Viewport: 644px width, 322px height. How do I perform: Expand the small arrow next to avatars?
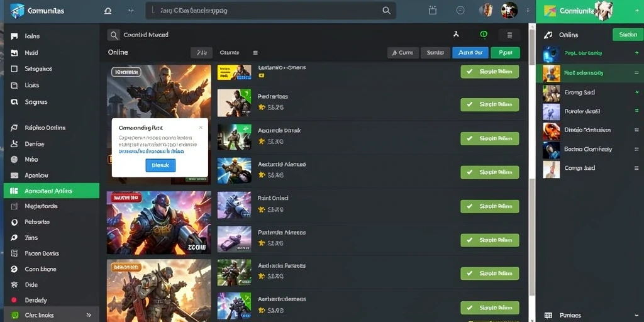point(528,11)
